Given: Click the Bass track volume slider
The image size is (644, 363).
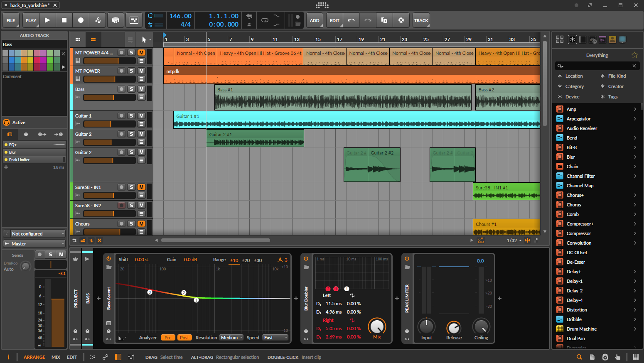Looking at the screenshot, I should (x=109, y=98).
